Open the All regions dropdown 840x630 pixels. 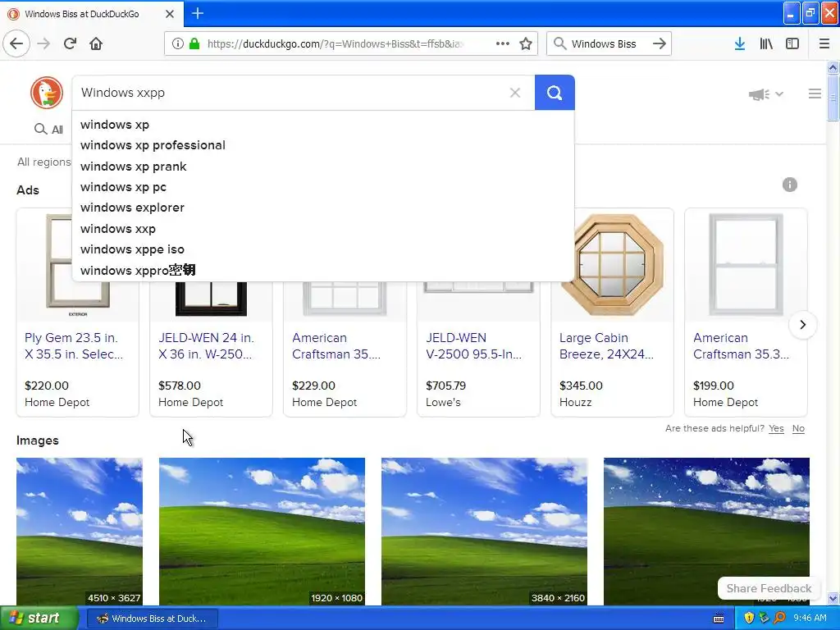tap(44, 162)
